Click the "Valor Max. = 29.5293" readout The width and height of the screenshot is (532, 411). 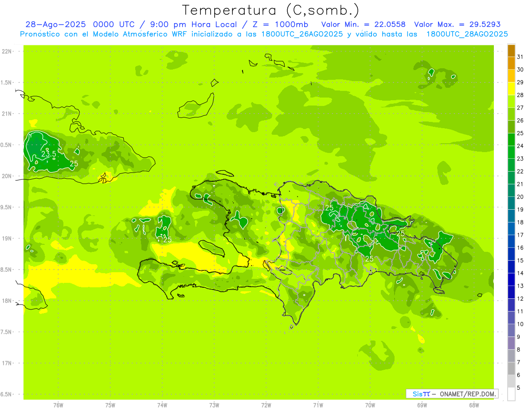(x=457, y=24)
